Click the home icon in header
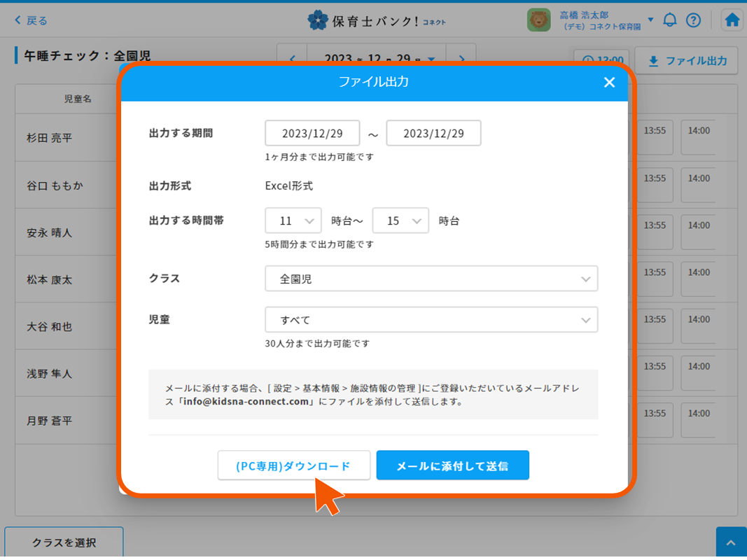The width and height of the screenshot is (747, 560). coord(732,20)
